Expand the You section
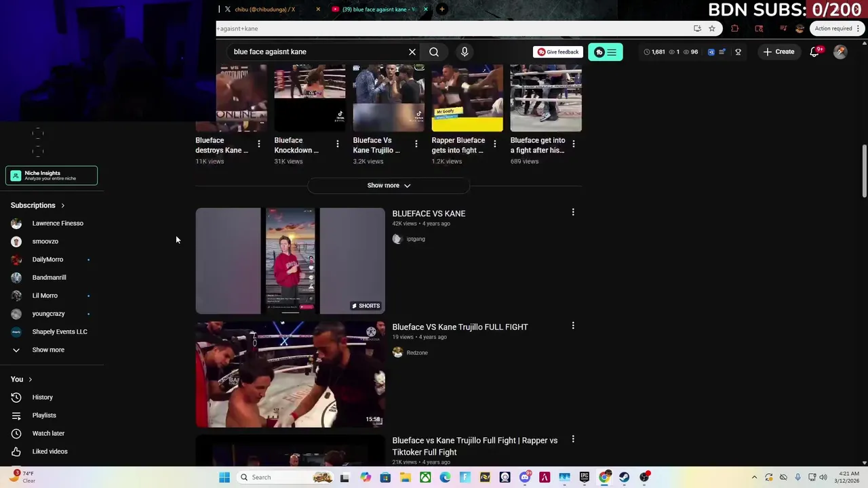This screenshot has height=488, width=868. (x=21, y=379)
